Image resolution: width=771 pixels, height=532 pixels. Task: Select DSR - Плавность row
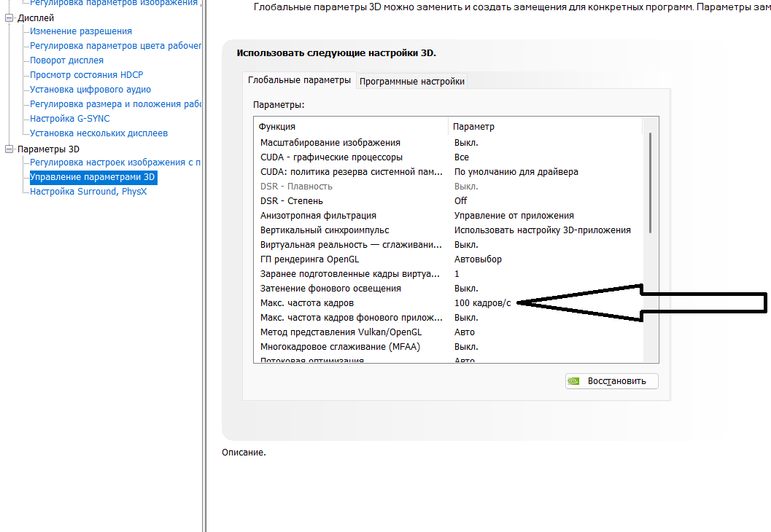(447, 186)
